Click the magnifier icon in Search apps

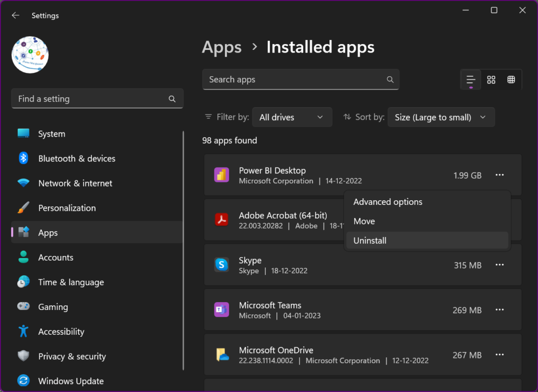click(390, 80)
